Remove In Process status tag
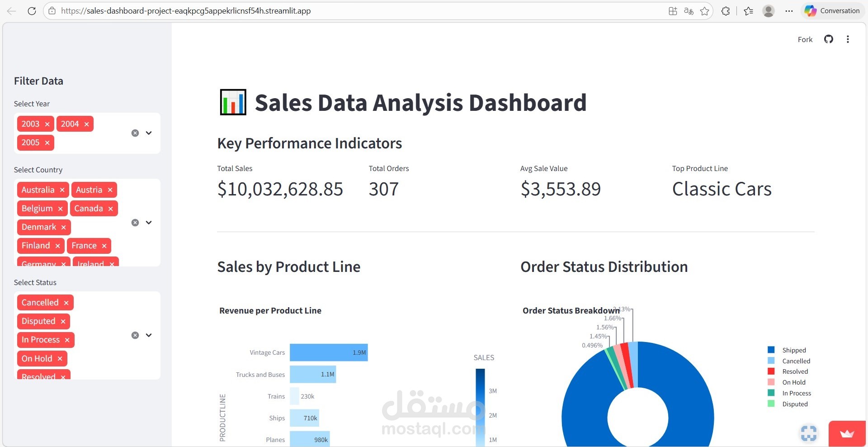The image size is (868, 447). pyautogui.click(x=67, y=340)
